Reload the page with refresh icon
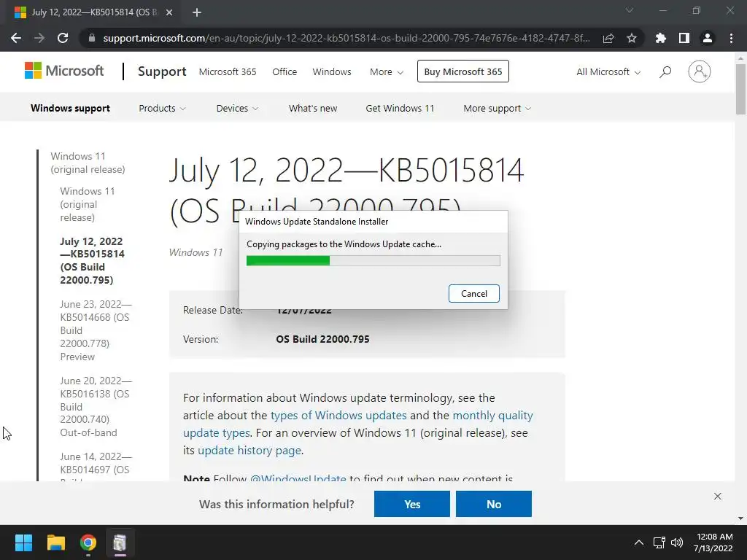Screen dimensions: 747x560 63,38
